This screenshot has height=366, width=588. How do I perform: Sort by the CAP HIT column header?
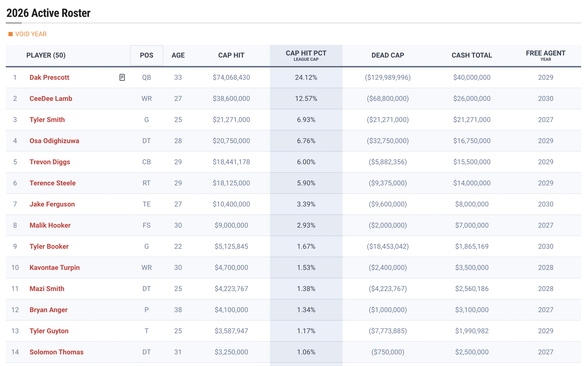click(231, 55)
